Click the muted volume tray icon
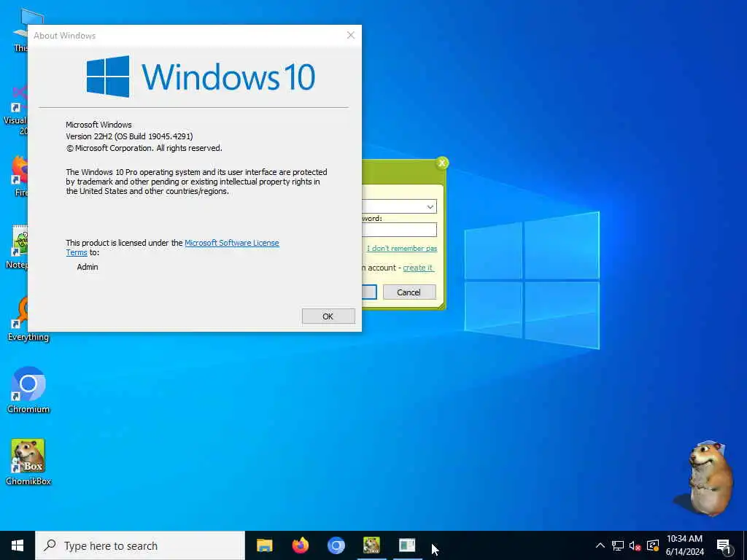The image size is (747, 560). point(635,545)
